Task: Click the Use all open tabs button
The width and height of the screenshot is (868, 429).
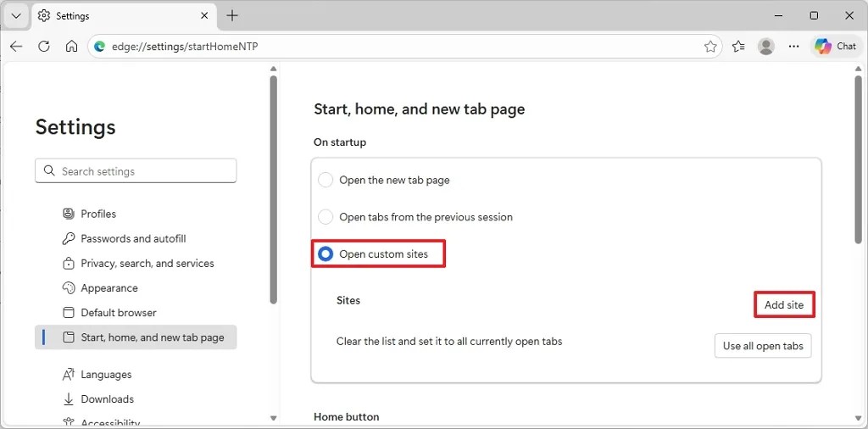Action: tap(763, 346)
